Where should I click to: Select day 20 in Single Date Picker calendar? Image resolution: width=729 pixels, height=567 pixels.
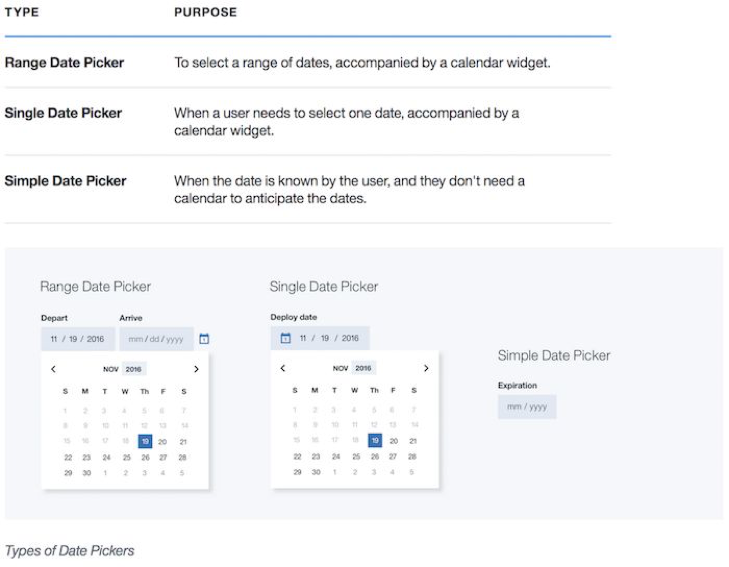click(394, 441)
